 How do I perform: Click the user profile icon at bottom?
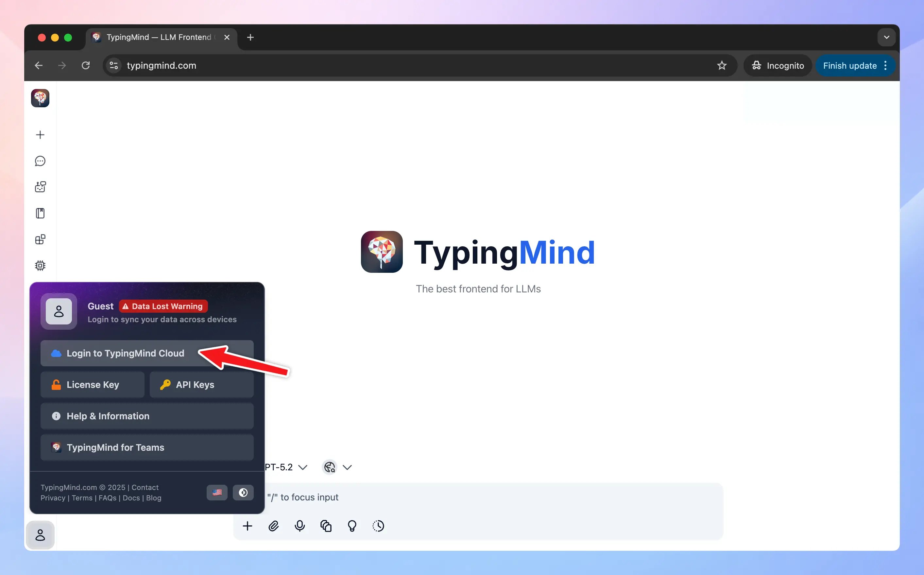40,535
